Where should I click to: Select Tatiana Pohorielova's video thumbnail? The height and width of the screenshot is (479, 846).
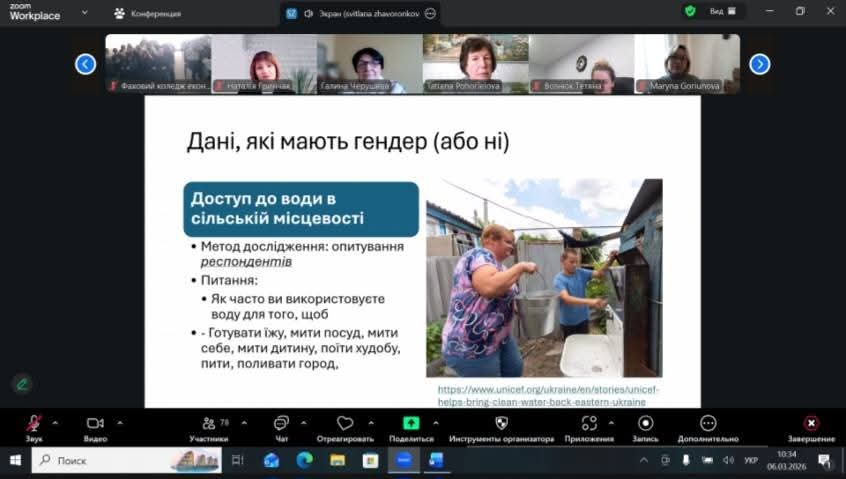[x=475, y=64]
